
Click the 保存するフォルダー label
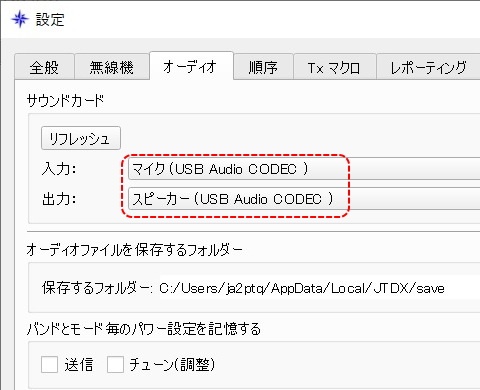coord(97,288)
